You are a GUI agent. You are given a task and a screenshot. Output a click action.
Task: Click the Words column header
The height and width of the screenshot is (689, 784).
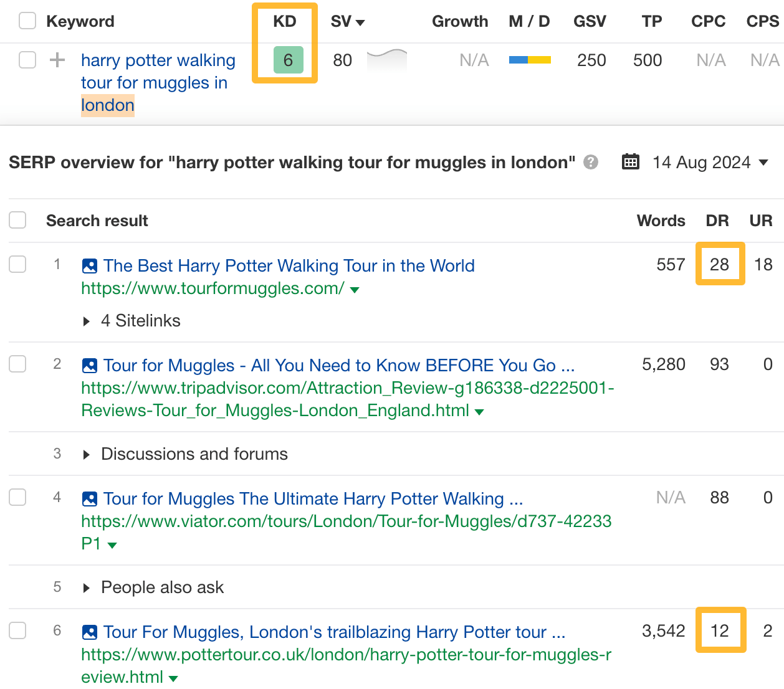(x=661, y=220)
